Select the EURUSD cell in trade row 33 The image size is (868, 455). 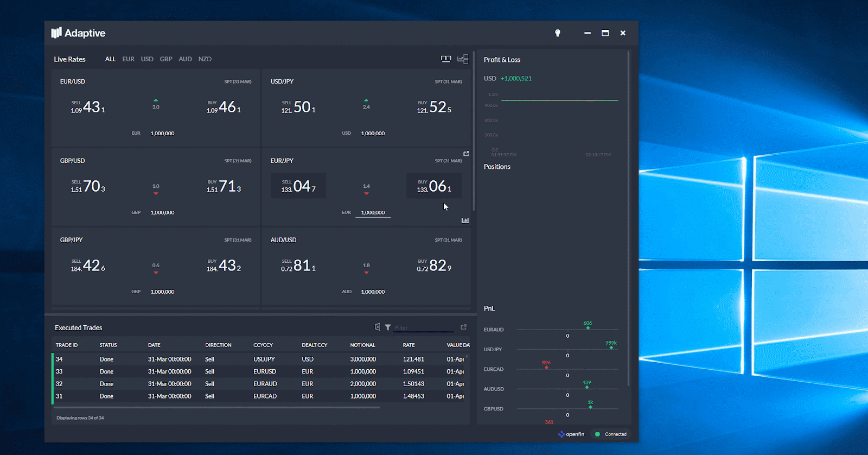(x=265, y=371)
